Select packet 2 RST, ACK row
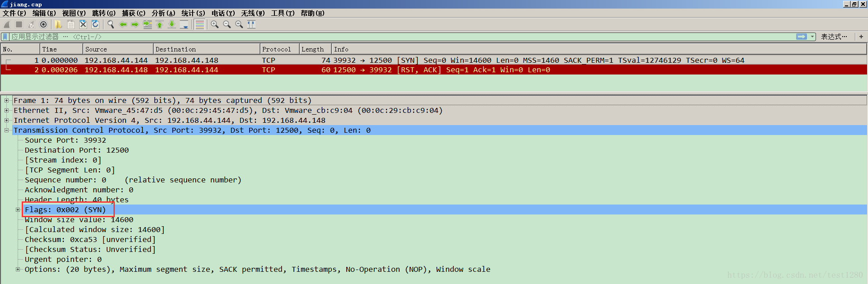The width and height of the screenshot is (868, 284). coord(434,70)
